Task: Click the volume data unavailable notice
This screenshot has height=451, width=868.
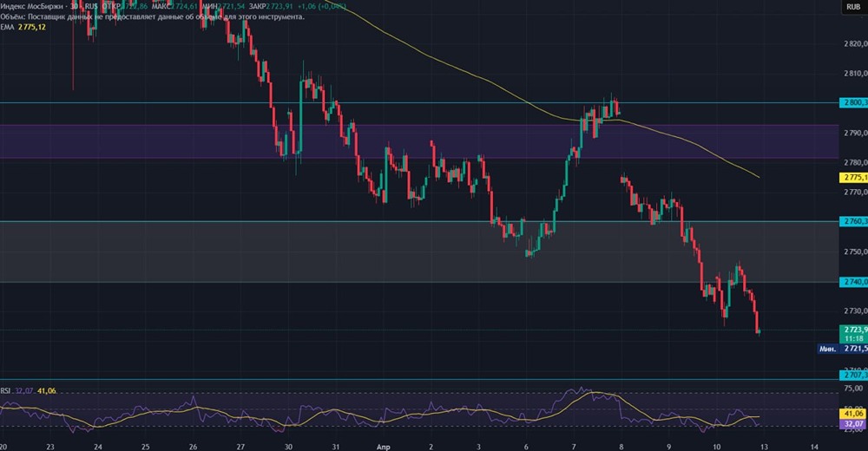Action: point(152,17)
